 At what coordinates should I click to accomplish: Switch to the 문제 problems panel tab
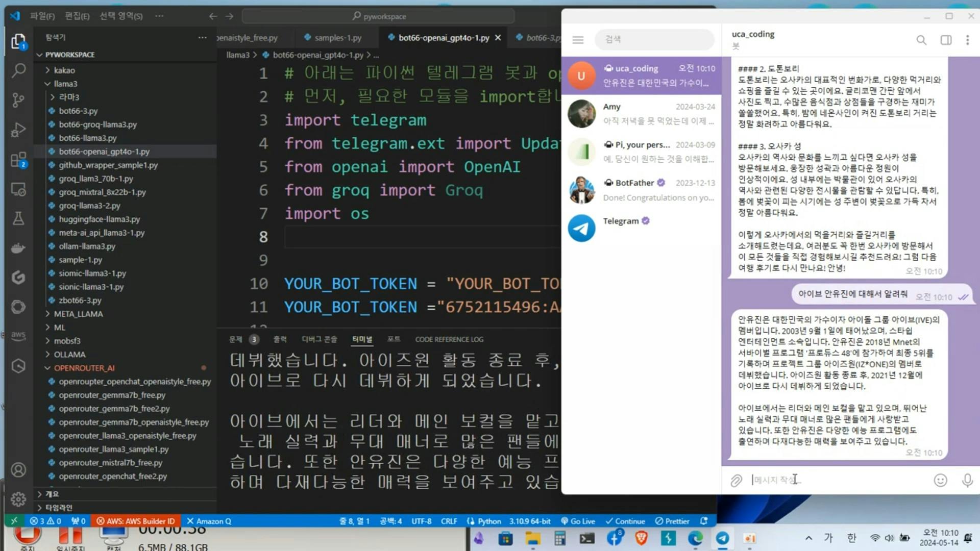pos(235,339)
